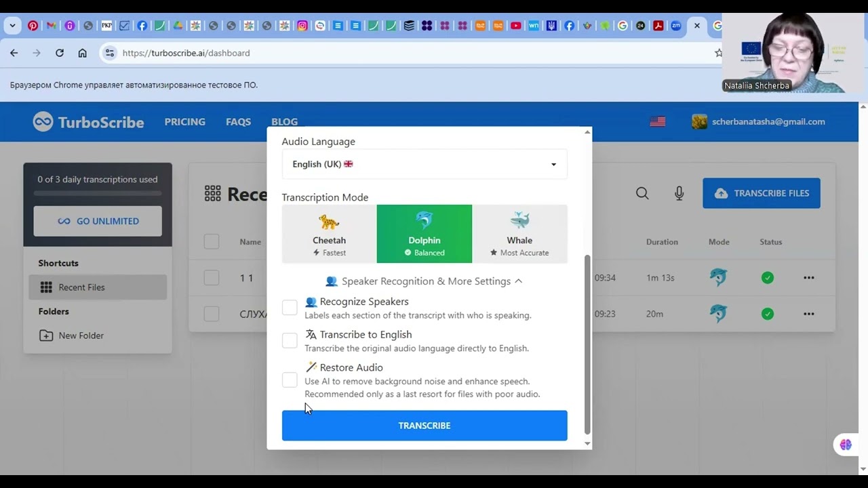Image resolution: width=868 pixels, height=488 pixels.
Task: Tick the Restore Audio checkbox
Action: click(x=290, y=380)
